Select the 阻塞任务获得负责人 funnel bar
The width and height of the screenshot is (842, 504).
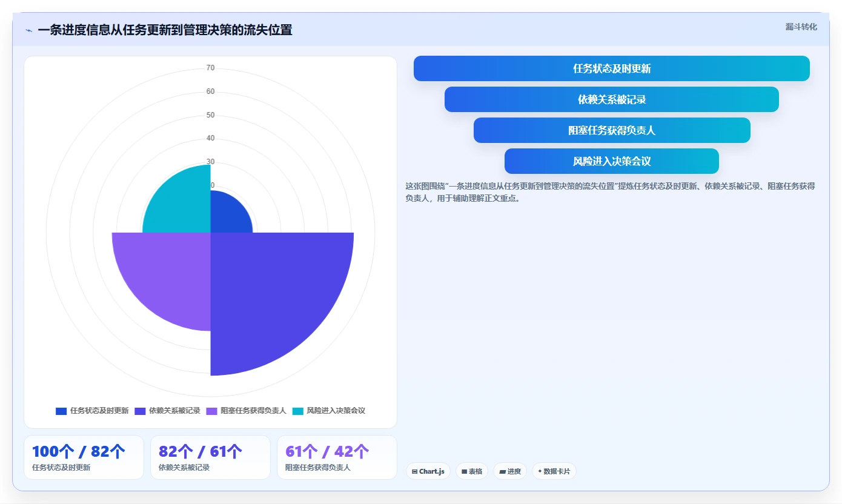point(612,130)
